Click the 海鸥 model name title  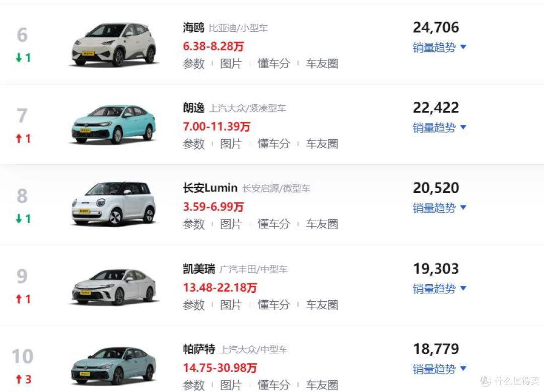[193, 27]
